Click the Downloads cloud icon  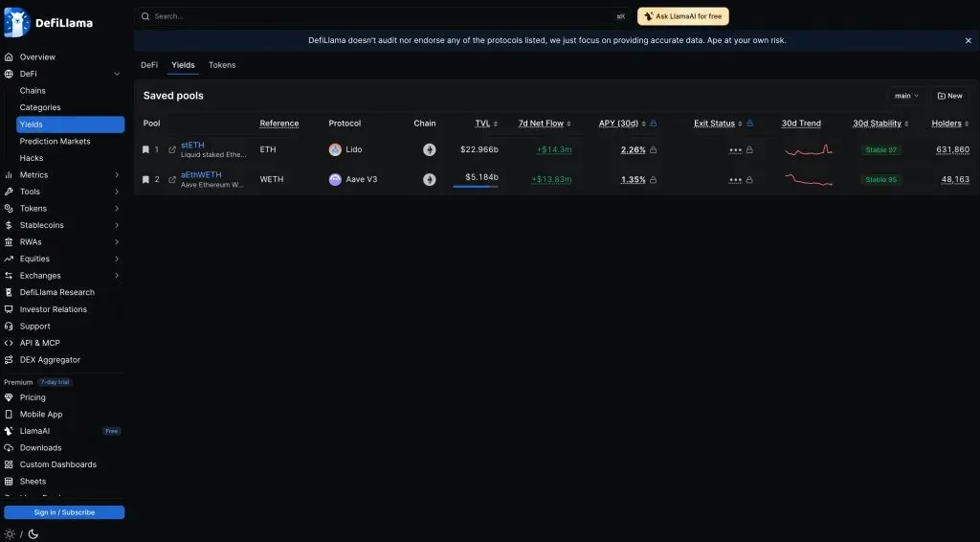(9, 448)
